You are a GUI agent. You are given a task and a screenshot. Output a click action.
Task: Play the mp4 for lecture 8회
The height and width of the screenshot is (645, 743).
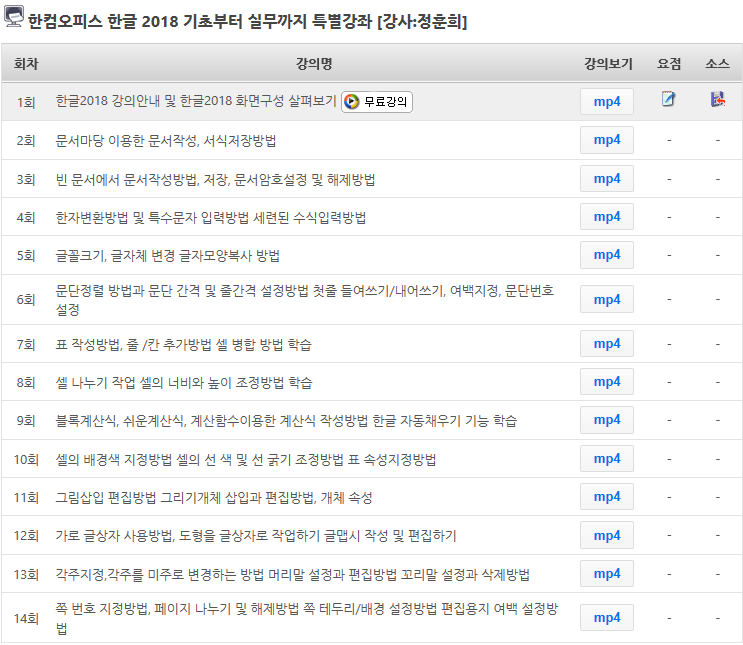[x=607, y=382]
